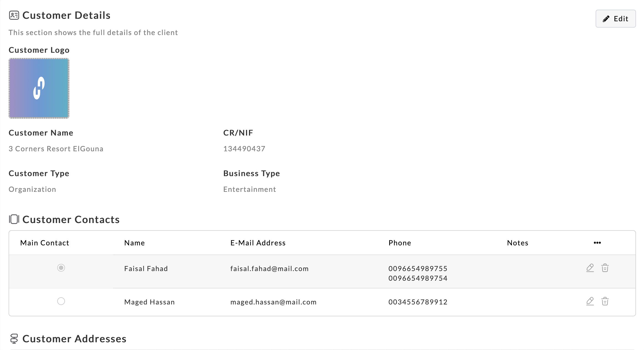Click the Customer Contacts section icon

[x=14, y=219]
